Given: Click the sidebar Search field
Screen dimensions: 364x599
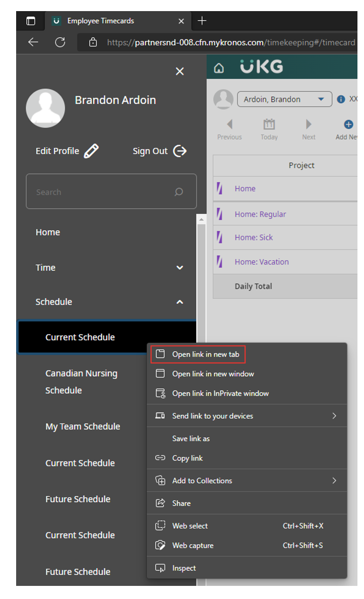Looking at the screenshot, I should pos(103,192).
